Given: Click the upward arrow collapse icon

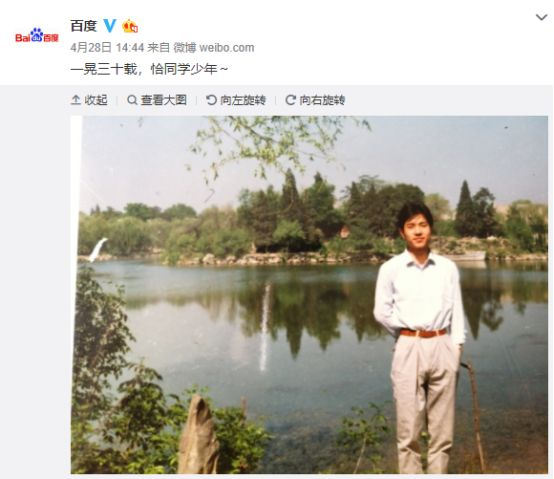Looking at the screenshot, I should pyautogui.click(x=76, y=100).
